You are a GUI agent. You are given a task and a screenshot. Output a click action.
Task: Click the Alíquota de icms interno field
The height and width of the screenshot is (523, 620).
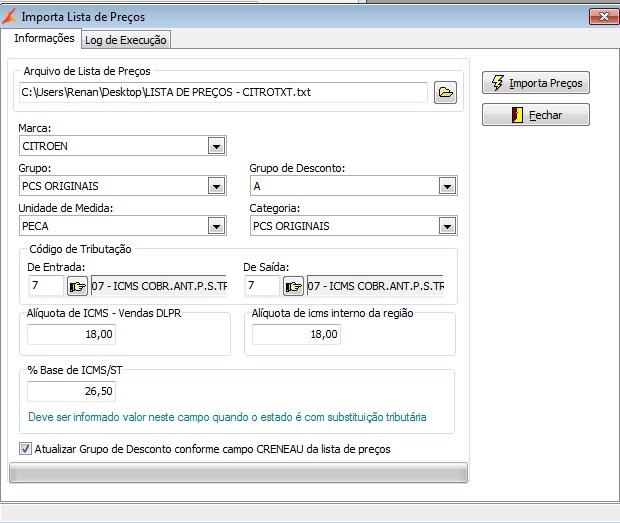(296, 334)
